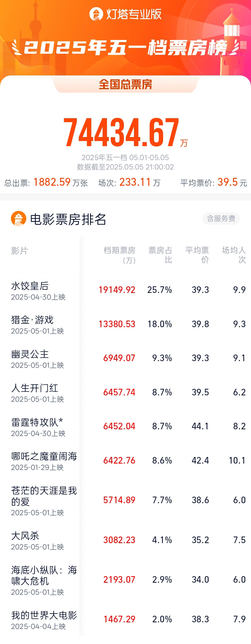The height and width of the screenshot is (644, 251).
Task: View the 哪吒之魔童闹海 movie details
Action: 44,456
